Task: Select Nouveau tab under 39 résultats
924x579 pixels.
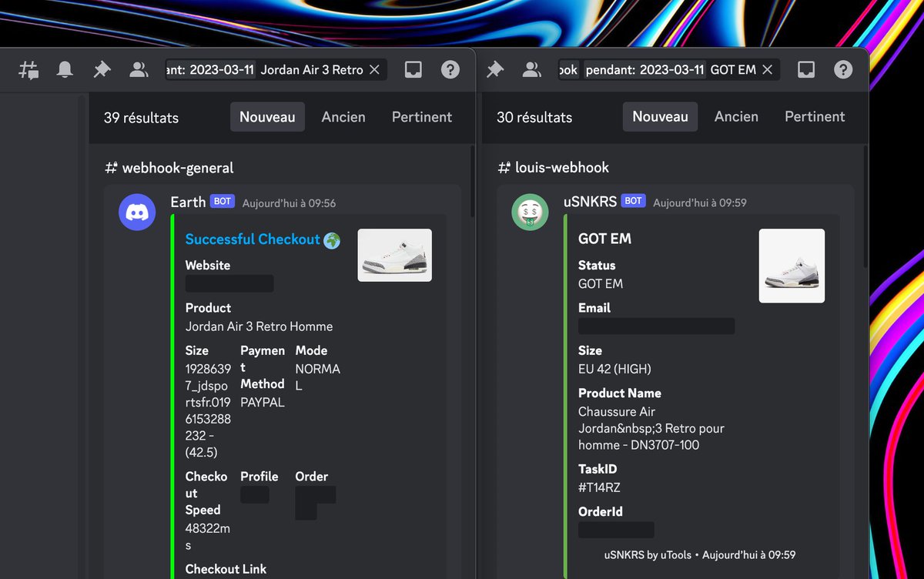Action: point(267,117)
